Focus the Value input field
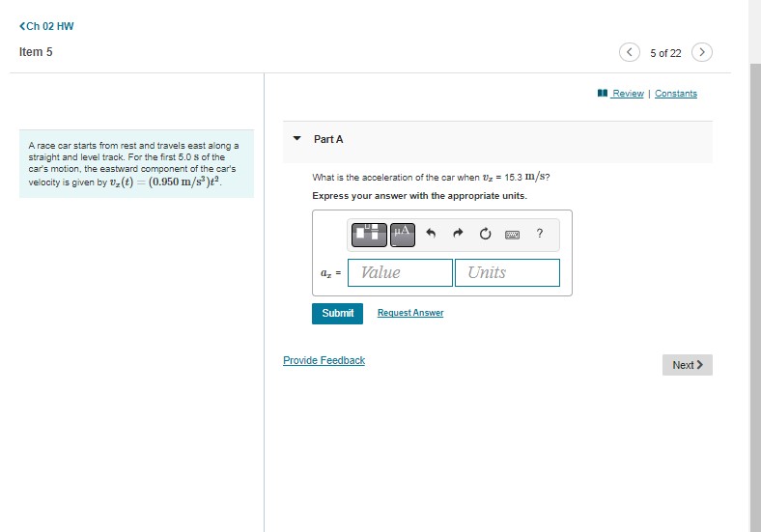 coord(400,272)
